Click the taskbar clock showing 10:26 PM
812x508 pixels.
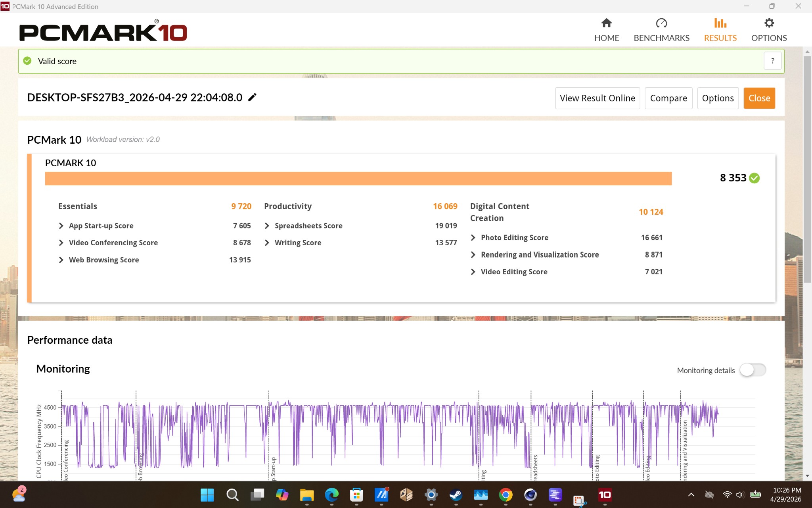tap(787, 495)
